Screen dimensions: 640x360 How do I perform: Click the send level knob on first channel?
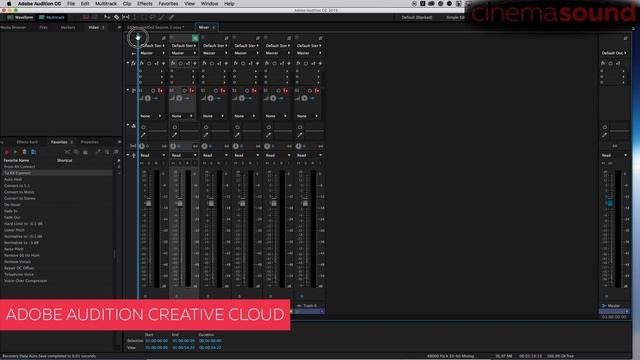[148, 98]
